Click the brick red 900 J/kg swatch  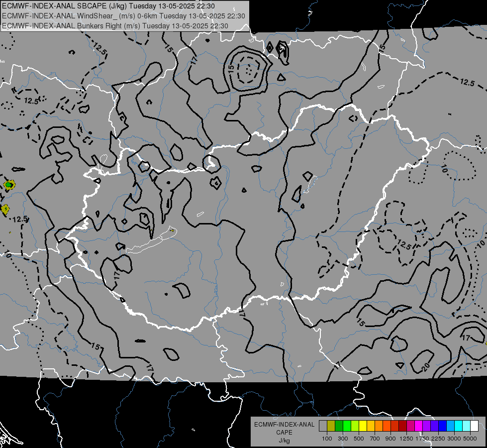[395, 426]
